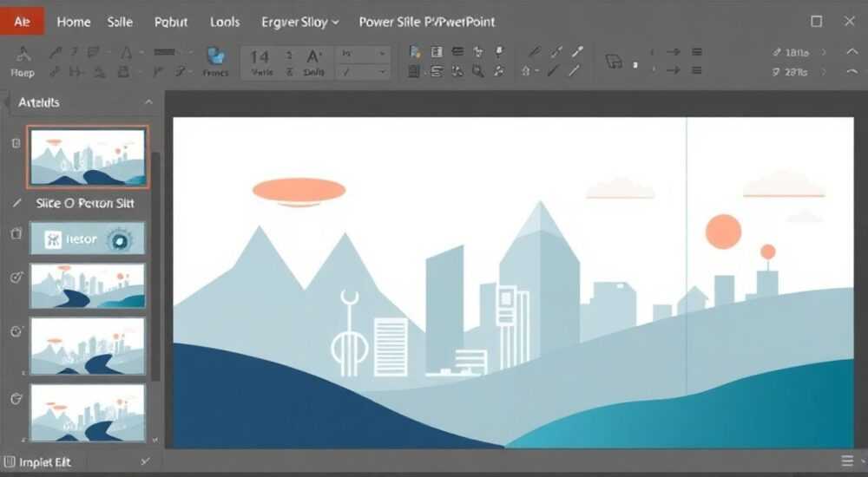Collapse the Artelidts panel chevron
Image resolution: width=868 pixels, height=477 pixels.
148,102
